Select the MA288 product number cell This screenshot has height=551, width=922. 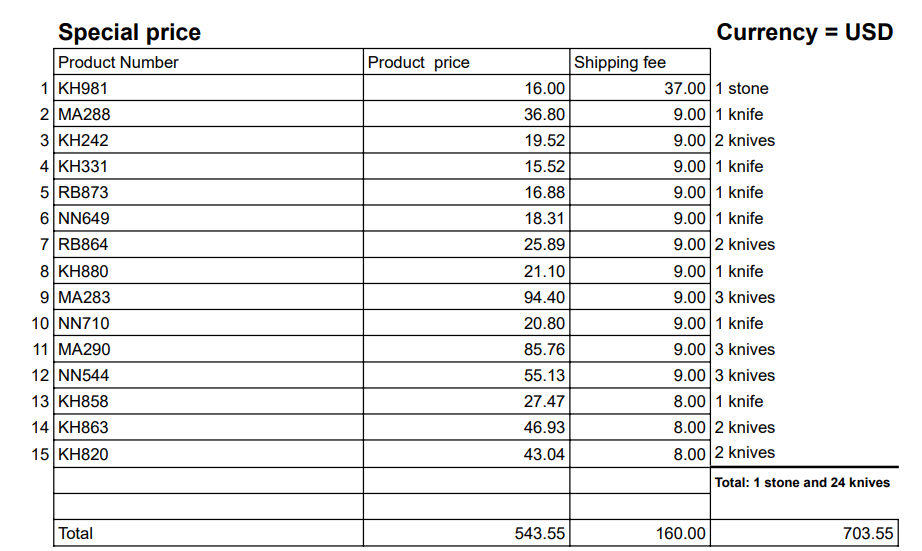208,113
